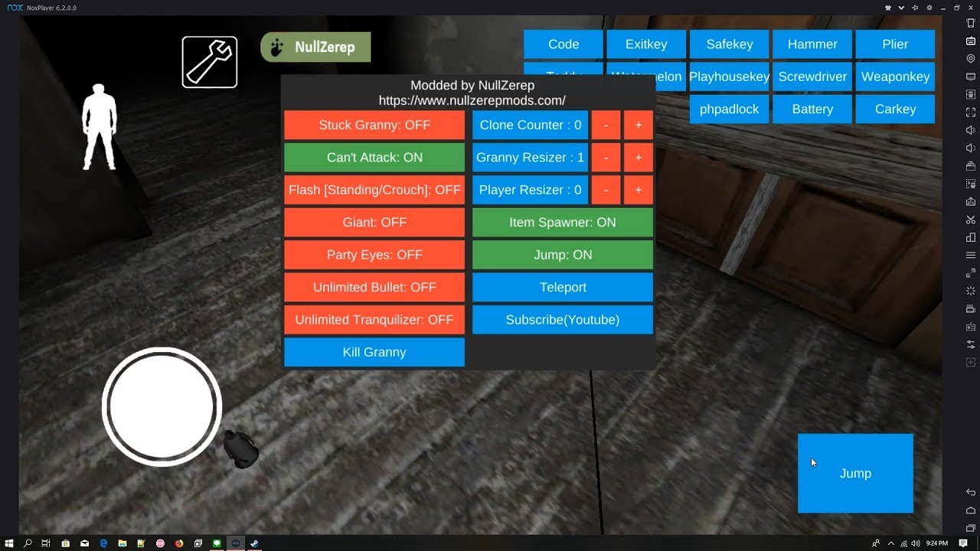The image size is (980, 551).
Task: Decrease Player Resizer with minus
Action: click(606, 190)
